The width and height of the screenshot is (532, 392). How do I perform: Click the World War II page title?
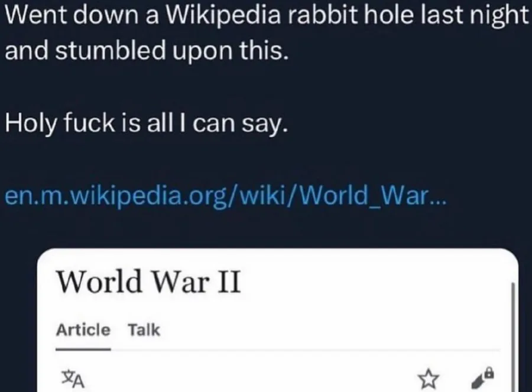[x=149, y=282]
